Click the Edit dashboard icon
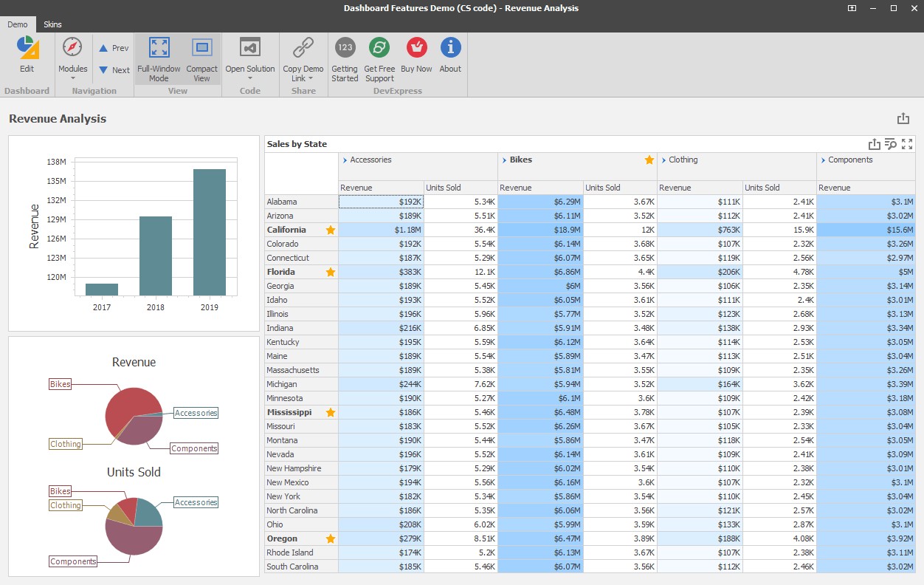This screenshot has height=585, width=924. pos(27,49)
